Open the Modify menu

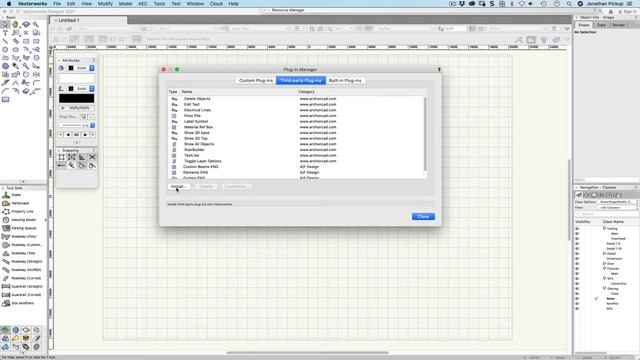105,4
